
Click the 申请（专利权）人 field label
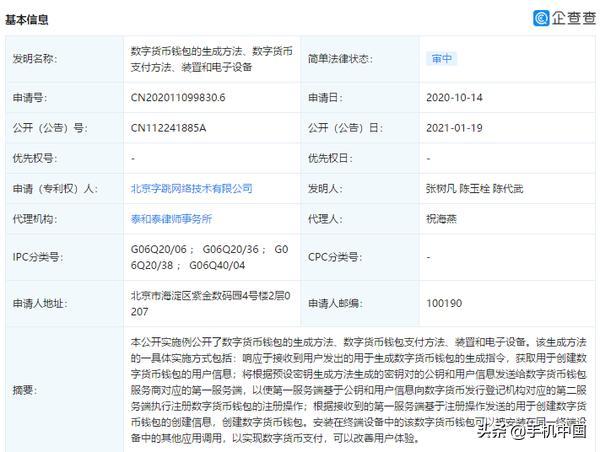(55, 188)
